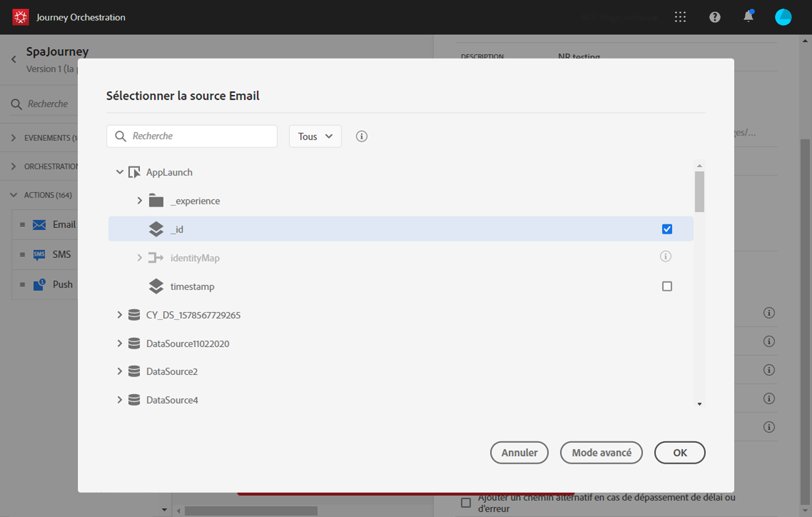The width and height of the screenshot is (812, 517).
Task: Open the notifications bell
Action: click(748, 17)
